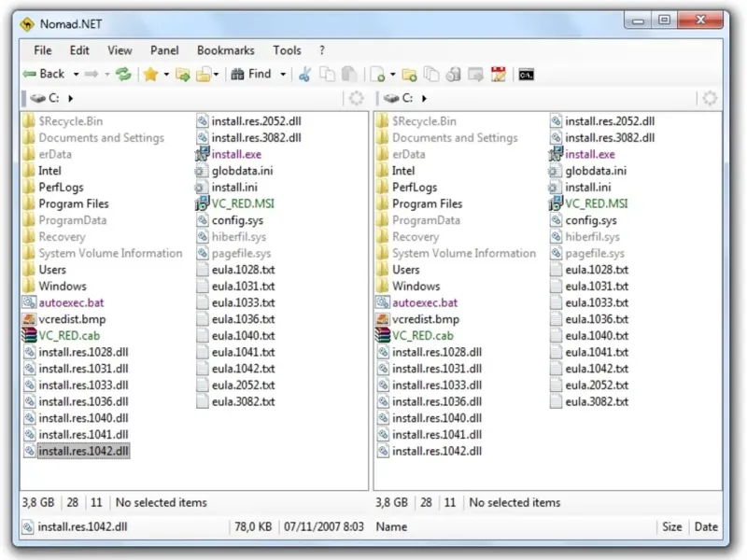This screenshot has height=560, width=747.
Task: Select Windows folder in the right panel
Action: [x=408, y=287]
